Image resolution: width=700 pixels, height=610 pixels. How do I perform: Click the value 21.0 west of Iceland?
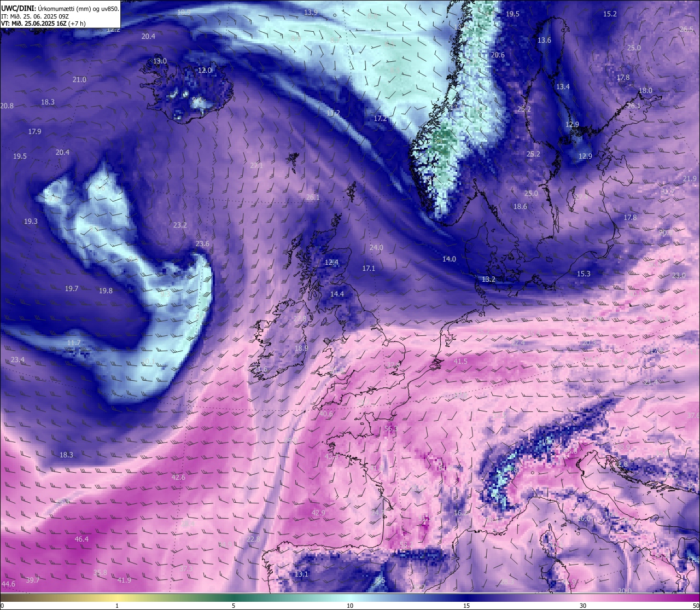tap(79, 80)
